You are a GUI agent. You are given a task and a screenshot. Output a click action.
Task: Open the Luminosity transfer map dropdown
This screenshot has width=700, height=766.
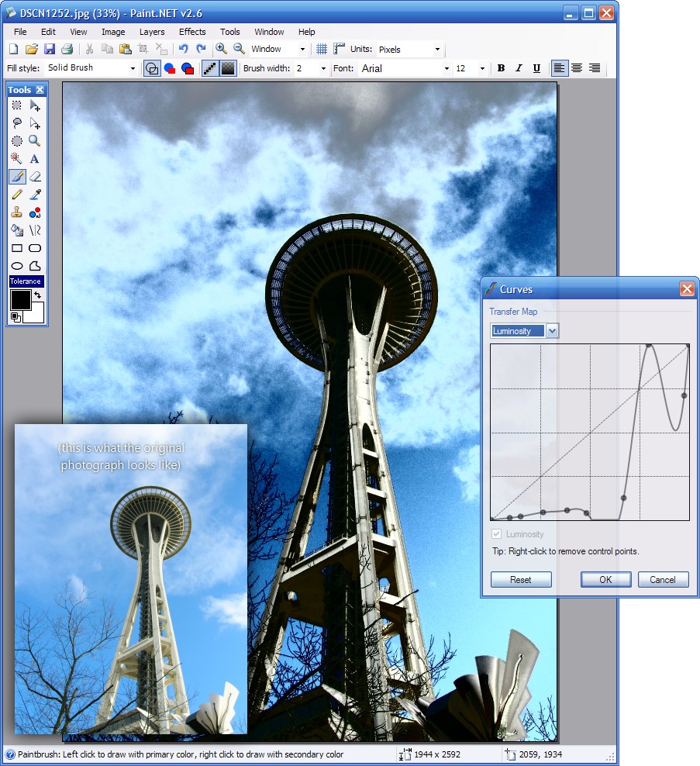tap(552, 331)
